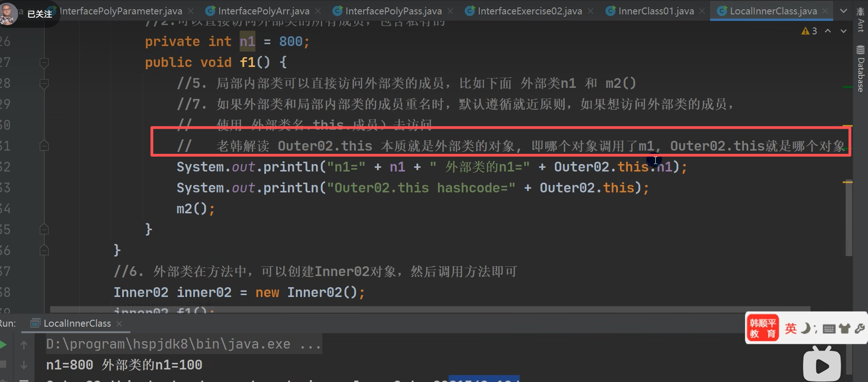Click the n1=800 console output line
The width and height of the screenshot is (868, 382).
tap(124, 365)
